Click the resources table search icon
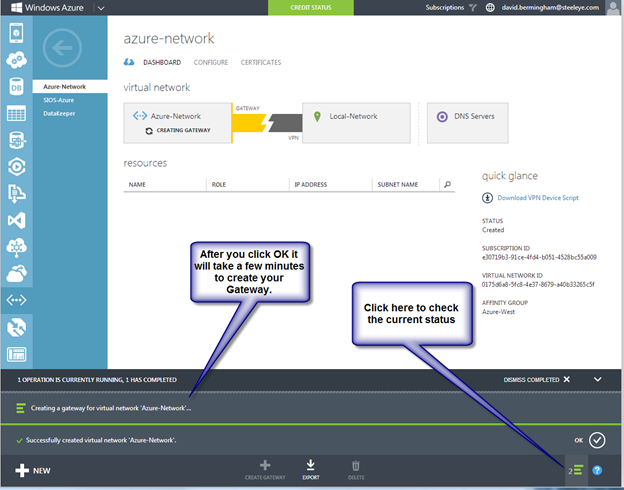 [x=447, y=184]
